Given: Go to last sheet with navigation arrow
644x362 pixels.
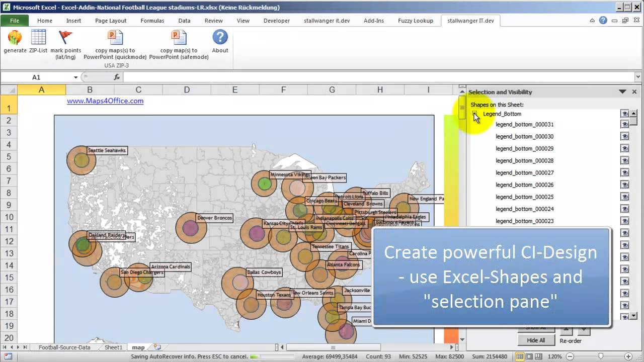Looking at the screenshot, I should tap(25, 347).
